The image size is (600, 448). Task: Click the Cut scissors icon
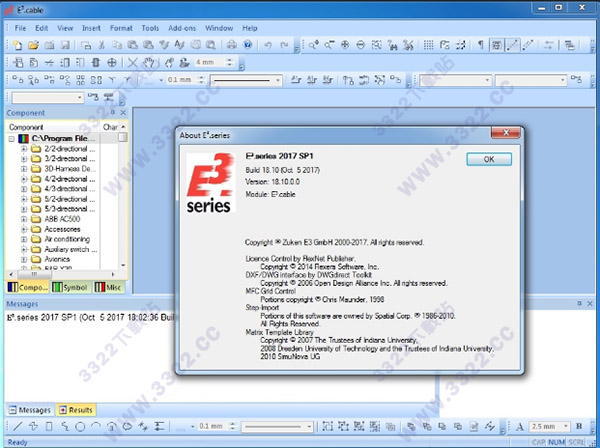click(x=101, y=45)
